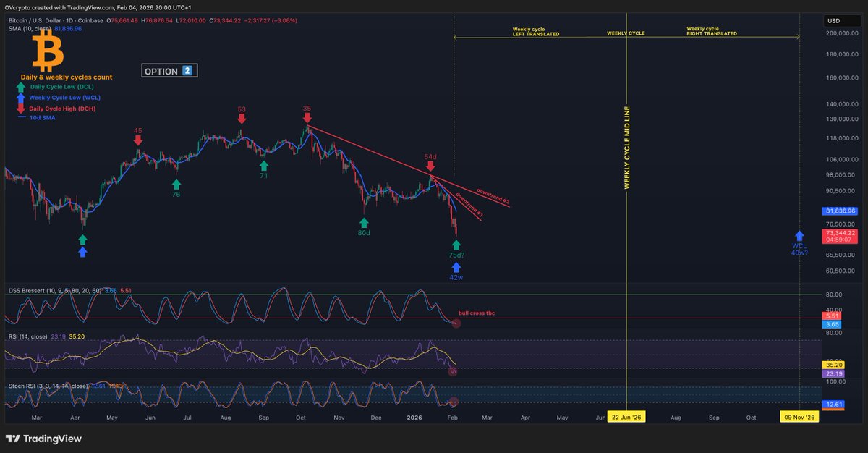Select the red arrow labeled 45
This screenshot has width=868, height=453.
(137, 142)
